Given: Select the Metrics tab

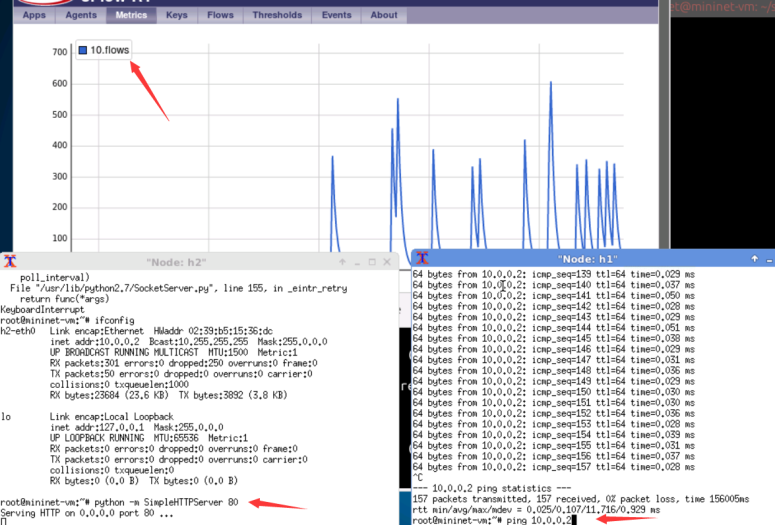Looking at the screenshot, I should [131, 15].
